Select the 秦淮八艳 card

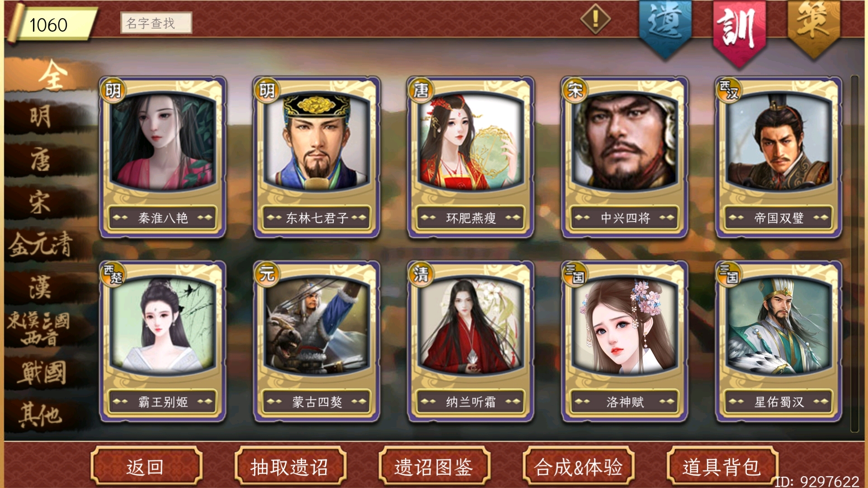click(x=163, y=157)
